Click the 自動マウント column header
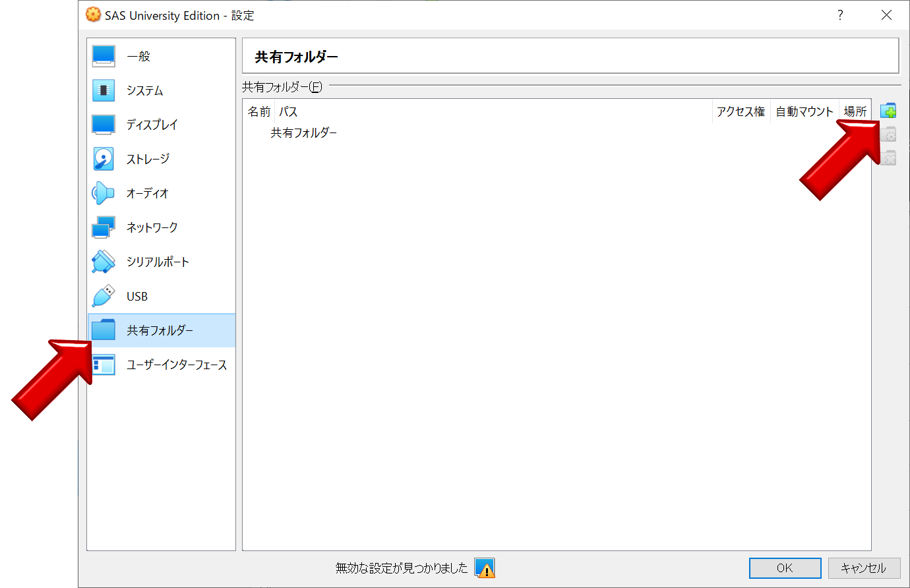 [804, 112]
